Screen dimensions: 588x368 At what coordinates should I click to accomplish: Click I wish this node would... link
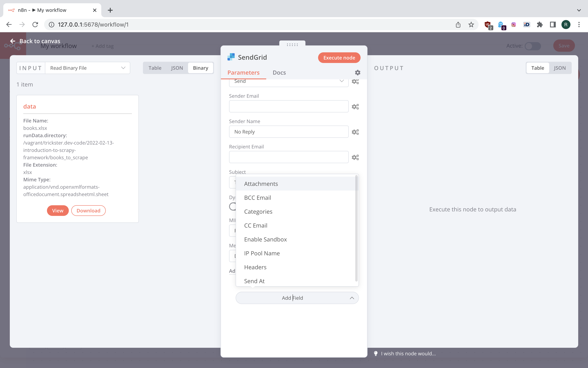coord(408,353)
